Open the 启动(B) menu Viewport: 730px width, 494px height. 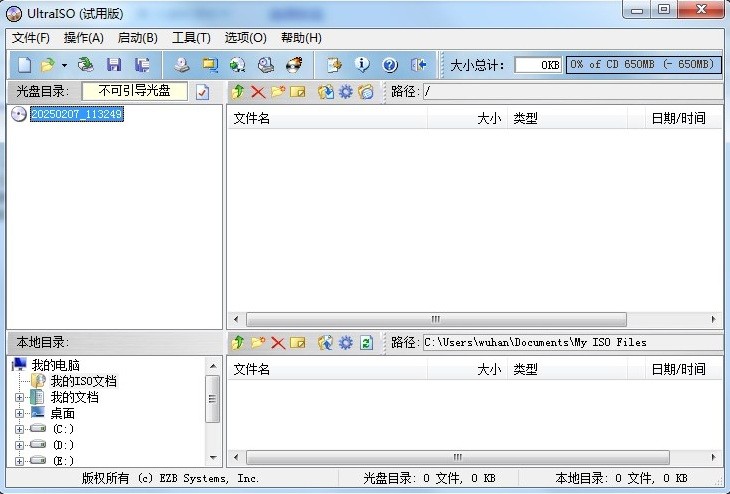(137, 38)
